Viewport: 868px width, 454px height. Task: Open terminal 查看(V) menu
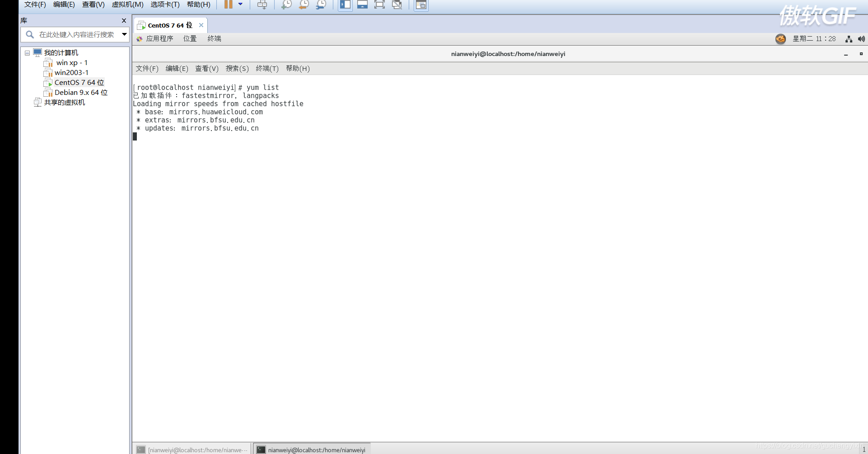[206, 69]
